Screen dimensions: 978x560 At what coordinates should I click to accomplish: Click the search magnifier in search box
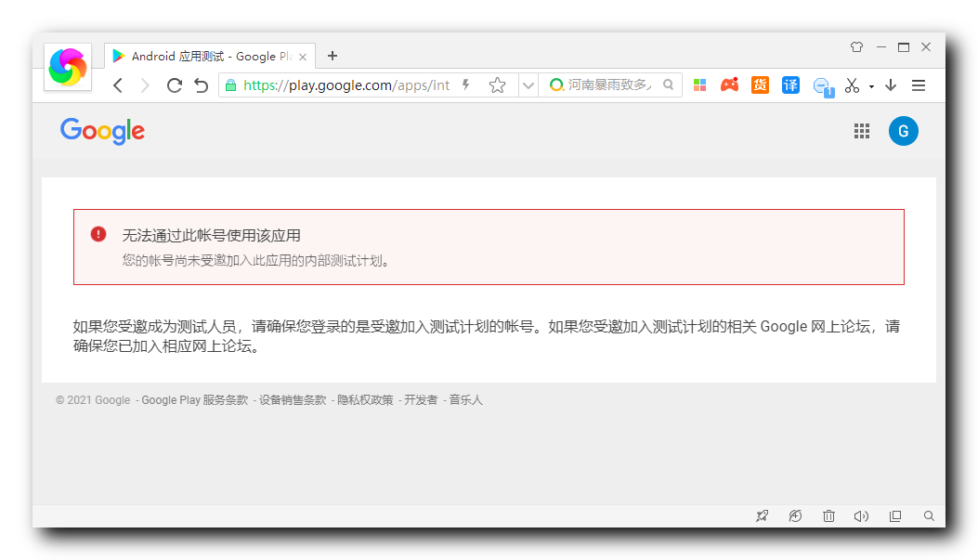pos(668,85)
